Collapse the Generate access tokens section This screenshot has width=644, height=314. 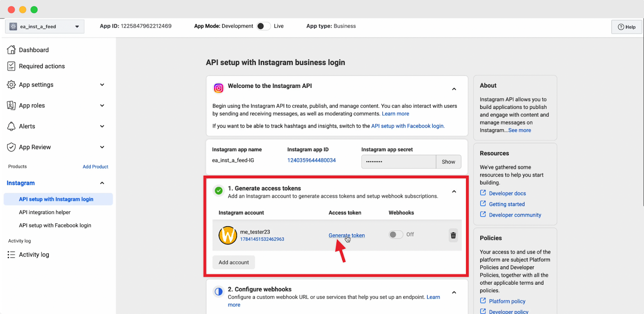pyautogui.click(x=454, y=191)
